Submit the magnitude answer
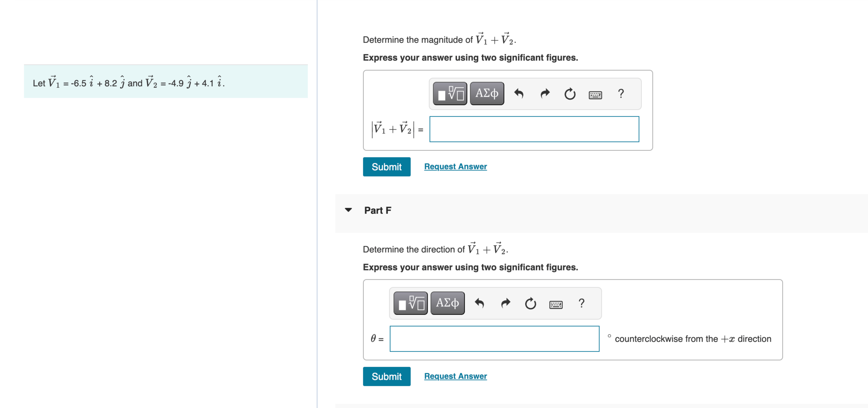The width and height of the screenshot is (868, 408). pos(387,167)
